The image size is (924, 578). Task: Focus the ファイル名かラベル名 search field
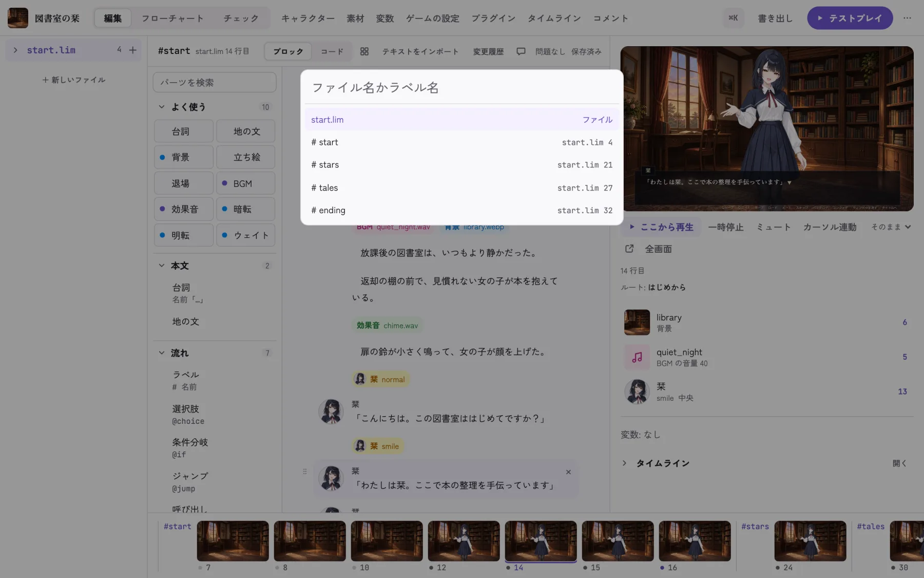(x=461, y=87)
